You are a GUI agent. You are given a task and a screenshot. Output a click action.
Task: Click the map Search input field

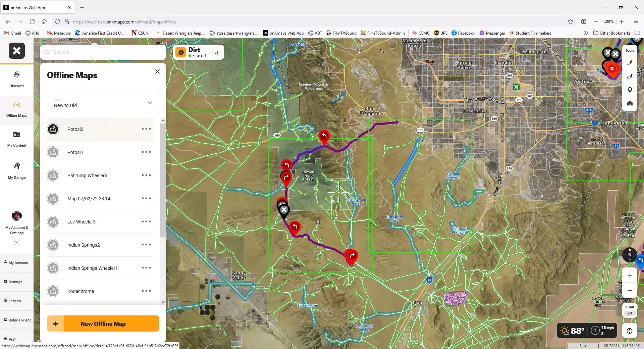pos(103,52)
